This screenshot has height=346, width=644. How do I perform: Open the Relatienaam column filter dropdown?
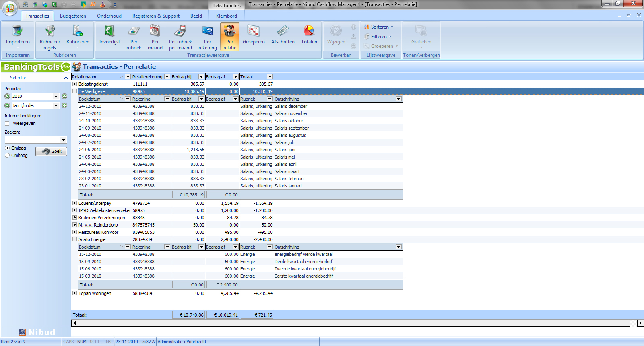pos(128,77)
